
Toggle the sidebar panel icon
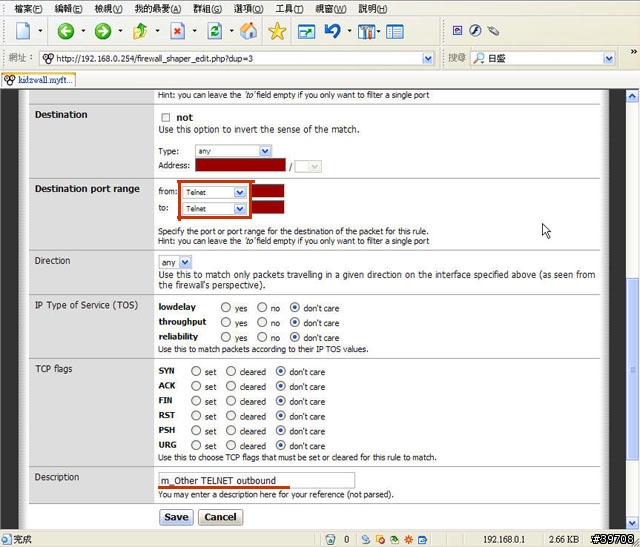(x=395, y=31)
